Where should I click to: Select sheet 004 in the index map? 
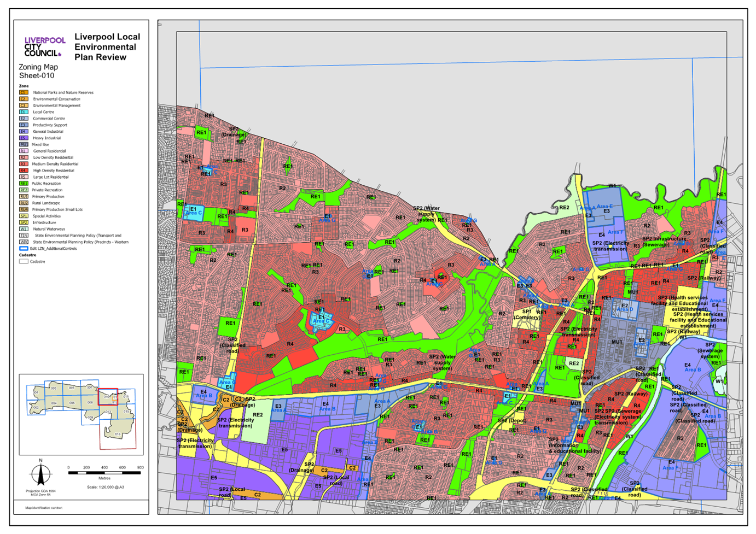pos(54,403)
